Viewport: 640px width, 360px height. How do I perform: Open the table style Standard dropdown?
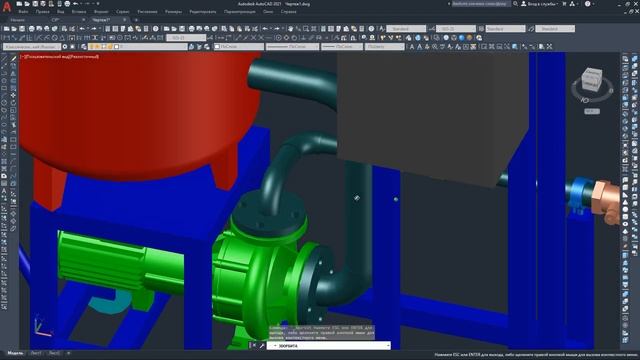point(505,29)
